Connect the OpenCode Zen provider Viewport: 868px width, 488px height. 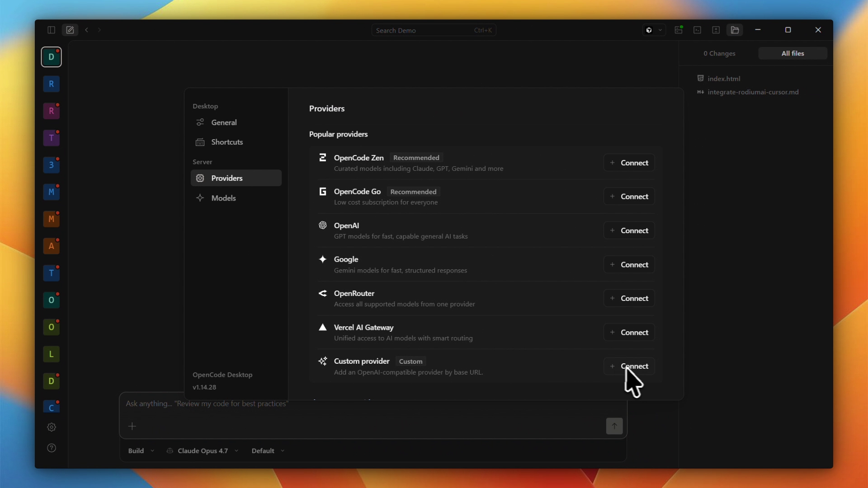pos(629,163)
